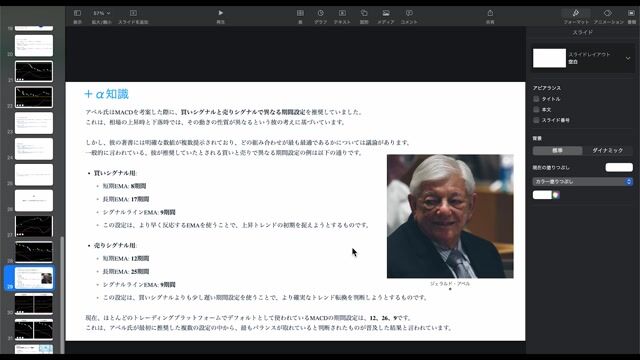Click 長期EMA: 25期間 bullet line

click(126, 271)
